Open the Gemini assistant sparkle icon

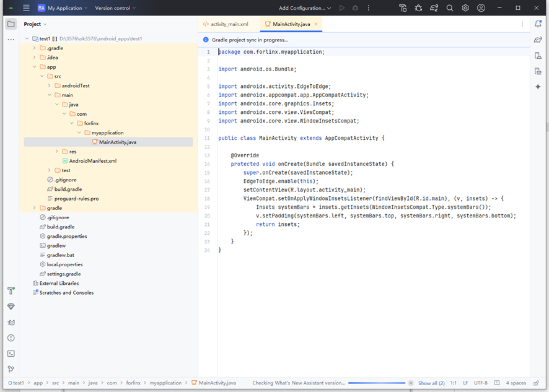(538, 87)
